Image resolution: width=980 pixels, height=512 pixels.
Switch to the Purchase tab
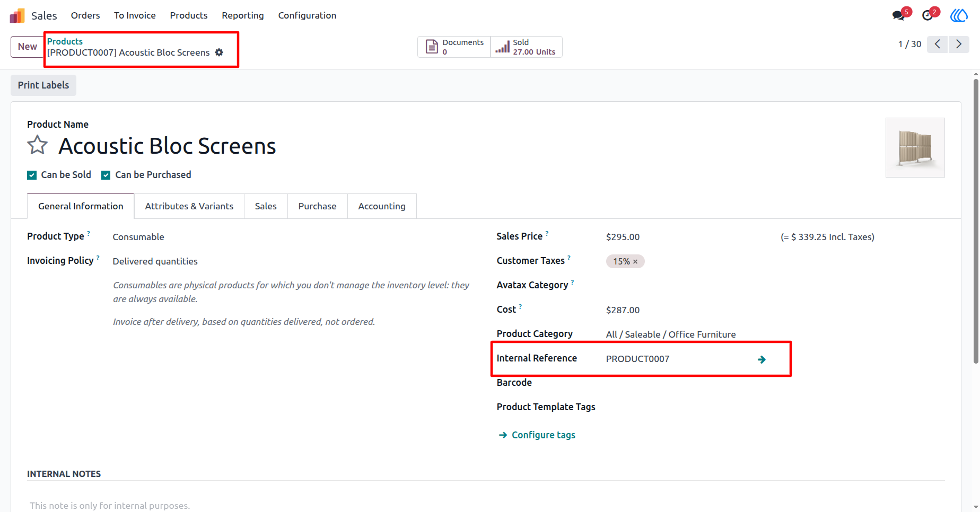click(x=317, y=206)
